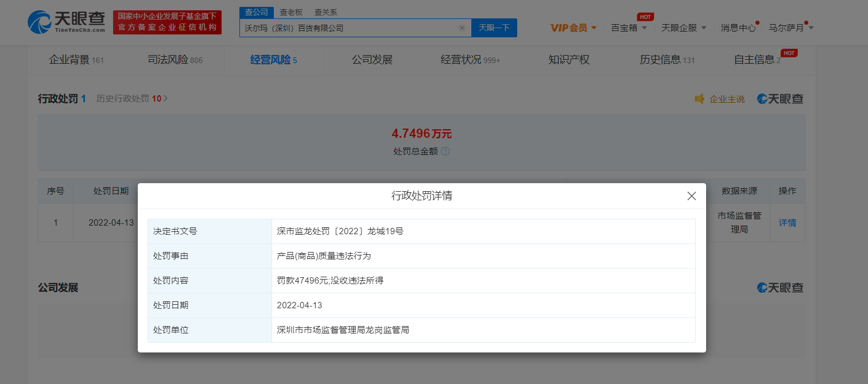Screen dimensions: 868x384
Task: Close the 行政处罚详情 dialog
Action: coord(691,196)
